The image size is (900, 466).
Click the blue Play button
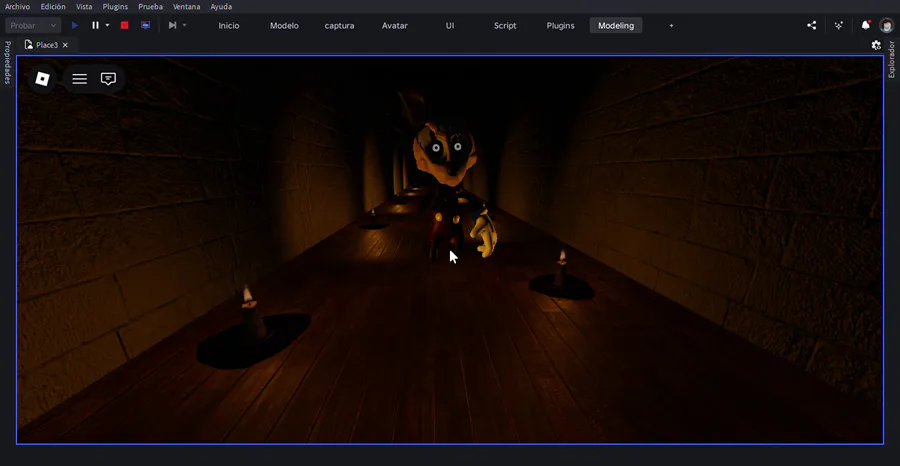[x=75, y=25]
